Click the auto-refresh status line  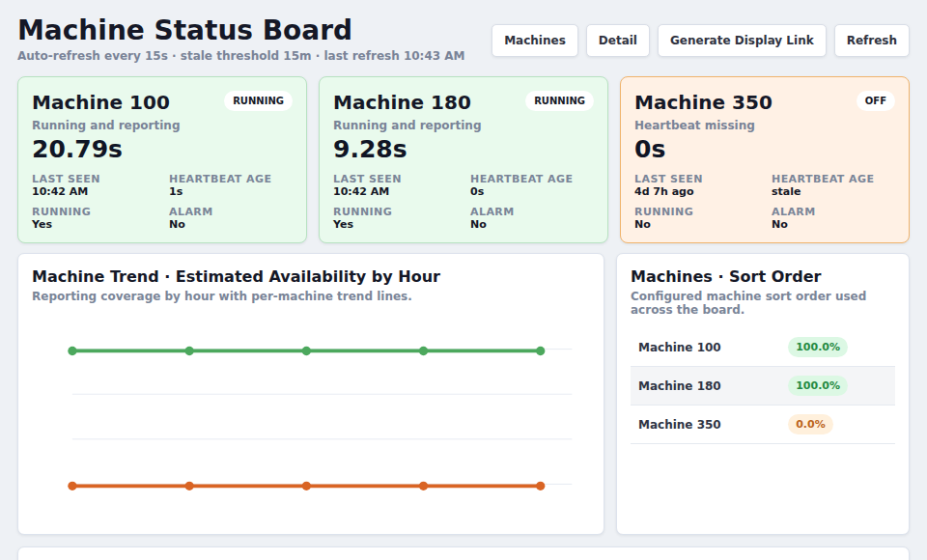point(241,56)
